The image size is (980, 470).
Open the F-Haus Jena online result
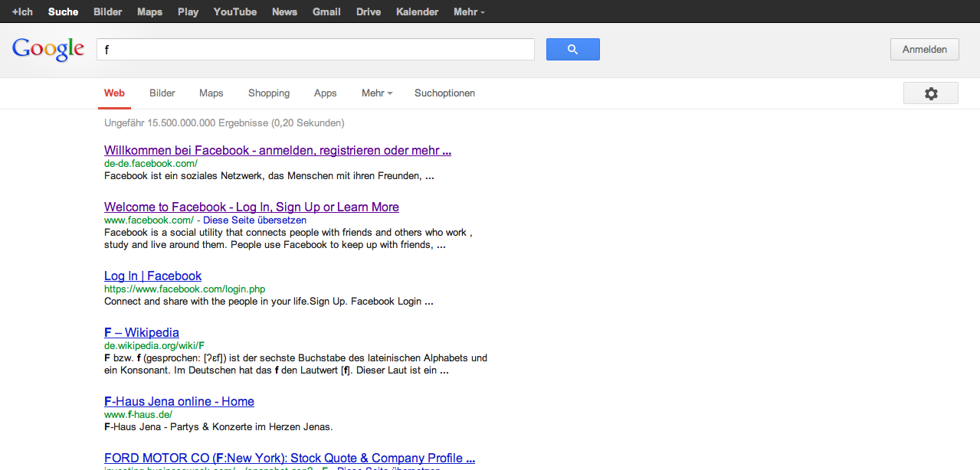click(179, 401)
